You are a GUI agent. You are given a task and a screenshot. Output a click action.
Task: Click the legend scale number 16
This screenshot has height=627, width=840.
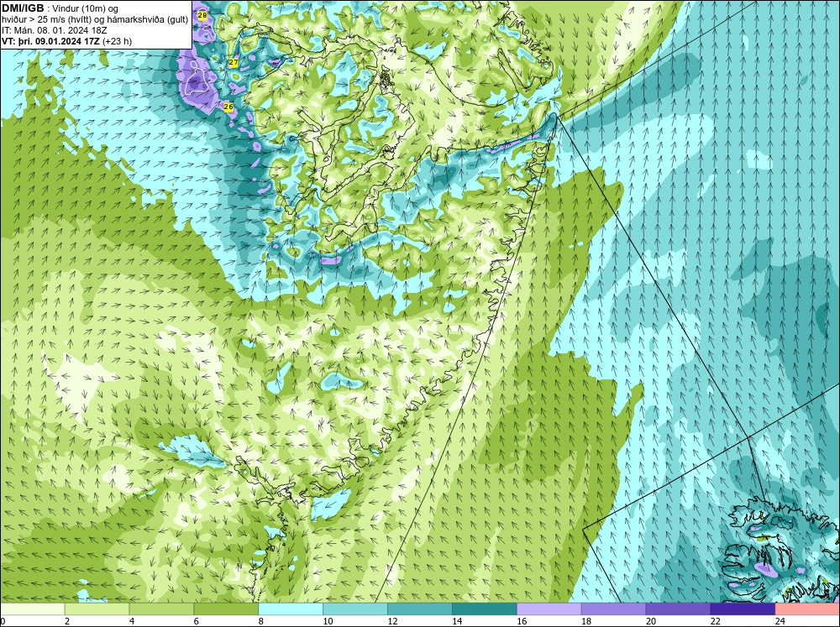(522, 621)
